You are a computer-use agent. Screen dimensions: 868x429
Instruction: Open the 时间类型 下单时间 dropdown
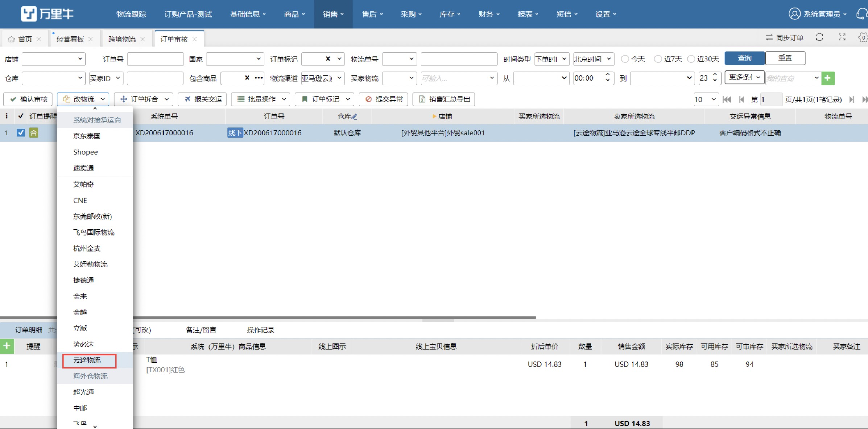551,59
